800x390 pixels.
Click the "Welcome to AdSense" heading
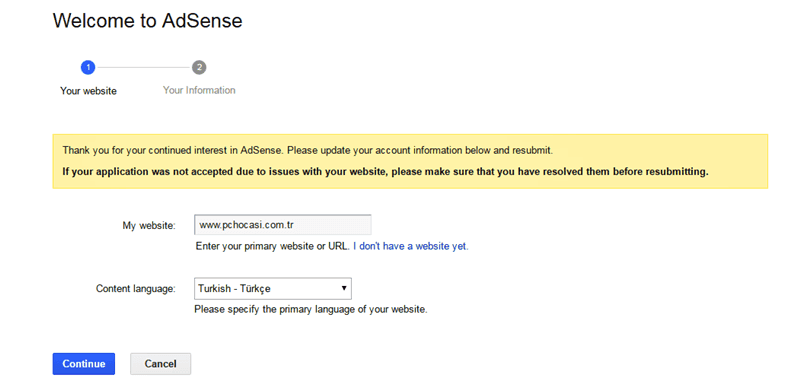(147, 21)
